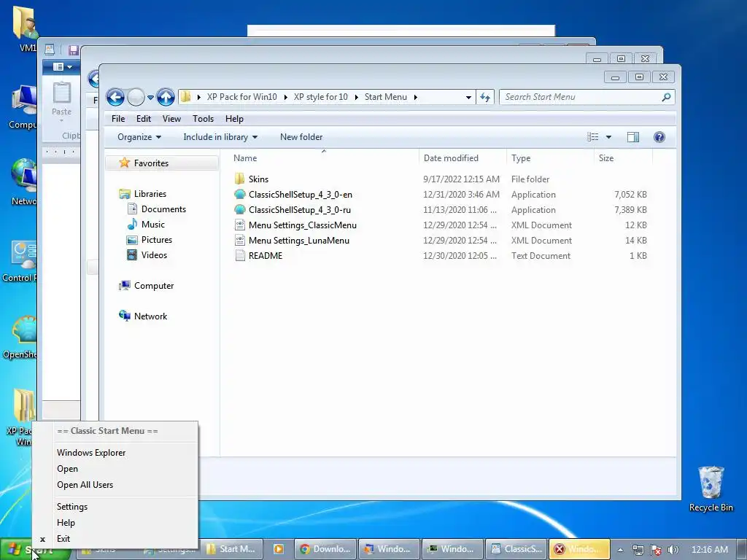Screen dimensions: 747x560
Task: Refresh the Start Menu folder view
Action: point(485,97)
